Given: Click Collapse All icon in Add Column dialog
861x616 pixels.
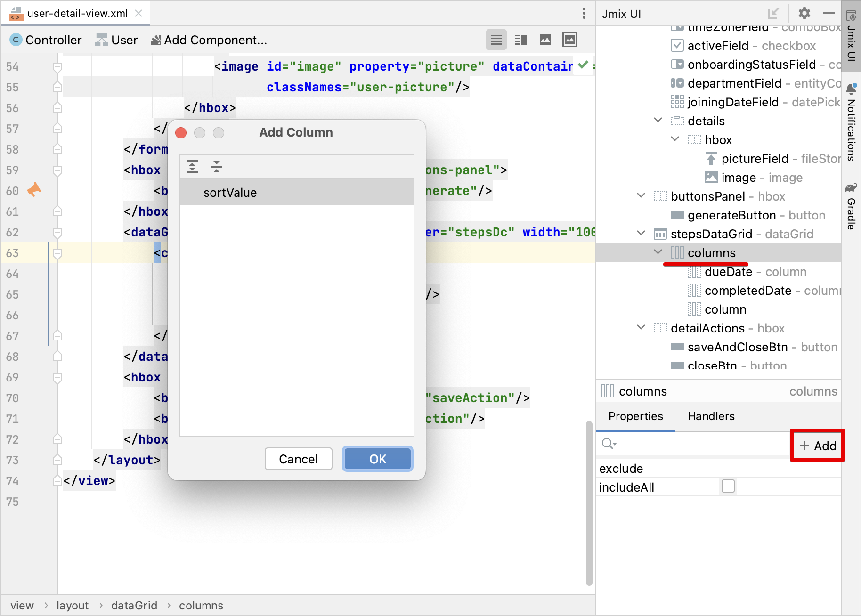Looking at the screenshot, I should point(217,167).
